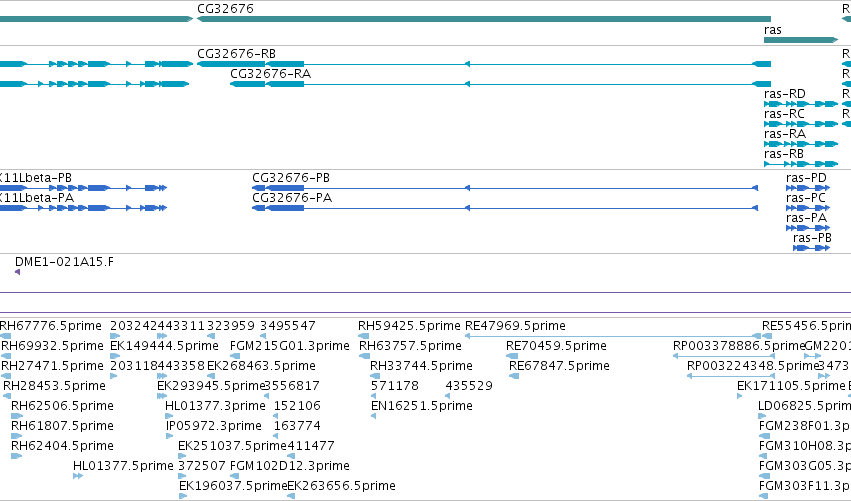This screenshot has width=851, height=501.
Task: Select the 3495547 feature label
Action: [x=288, y=326]
